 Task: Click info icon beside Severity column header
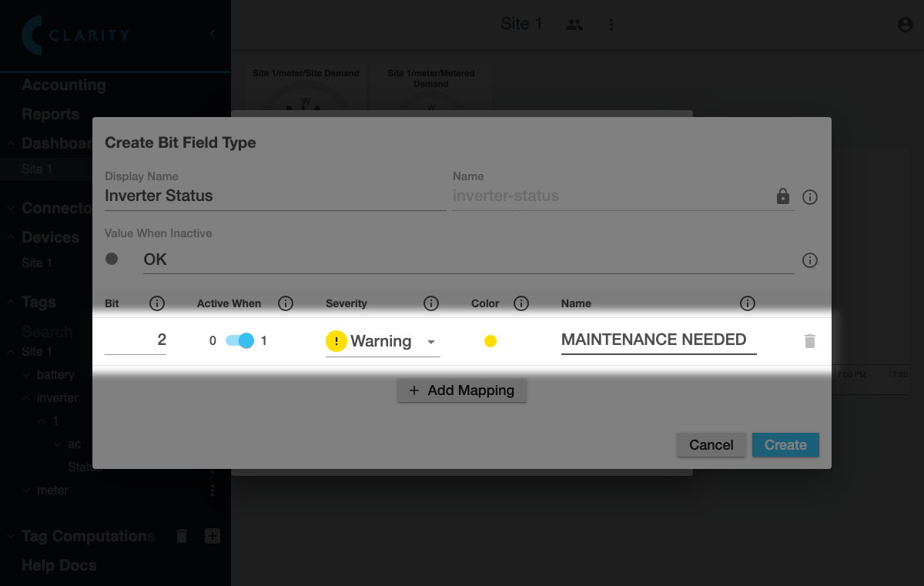(x=431, y=303)
